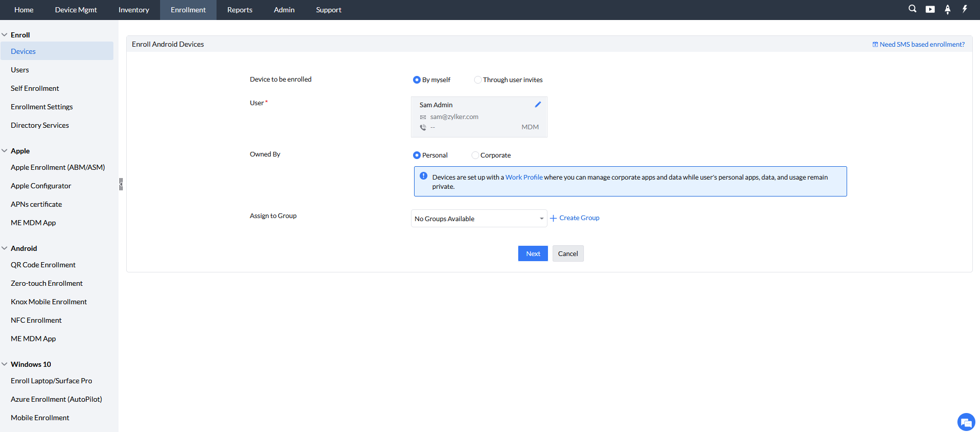
Task: Click the sidebar collapse handle
Action: [x=121, y=184]
